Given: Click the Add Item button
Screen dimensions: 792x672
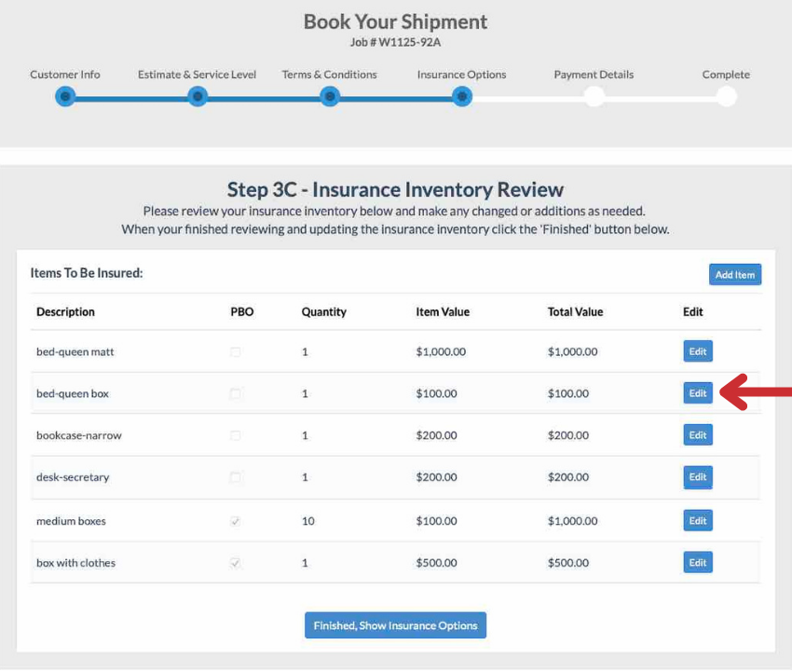Looking at the screenshot, I should tap(734, 275).
